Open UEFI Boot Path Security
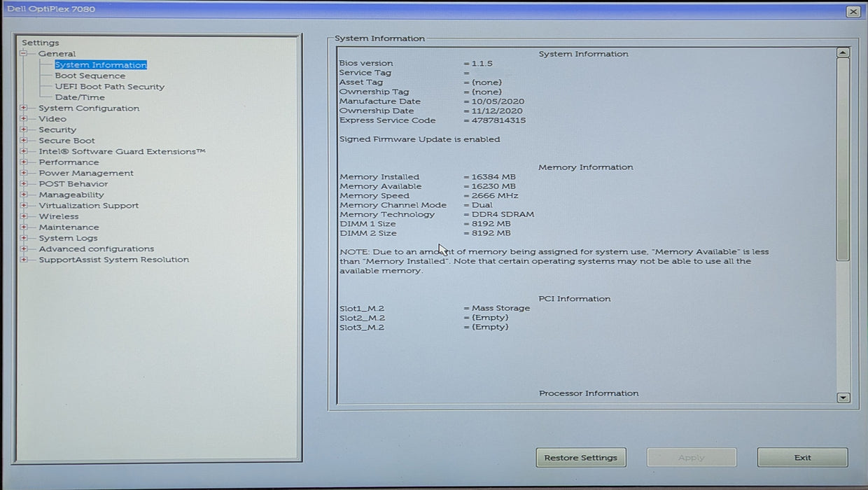868x490 pixels. coord(110,87)
